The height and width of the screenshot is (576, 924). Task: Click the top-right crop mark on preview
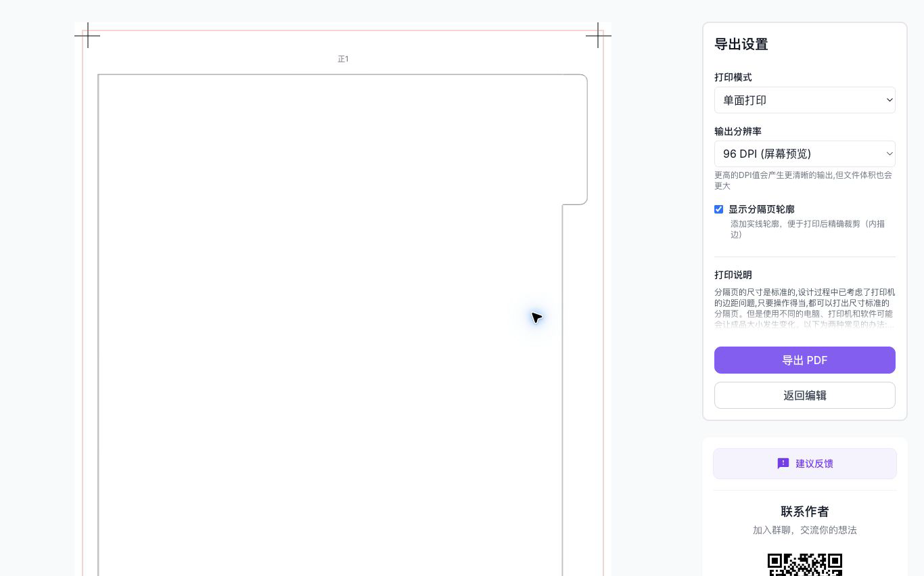coord(598,35)
